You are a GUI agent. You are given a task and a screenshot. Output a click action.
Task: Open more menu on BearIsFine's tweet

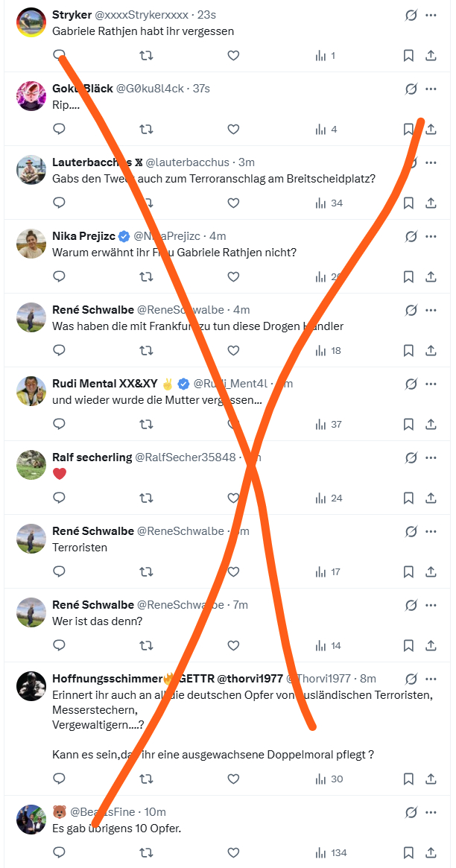point(431,811)
